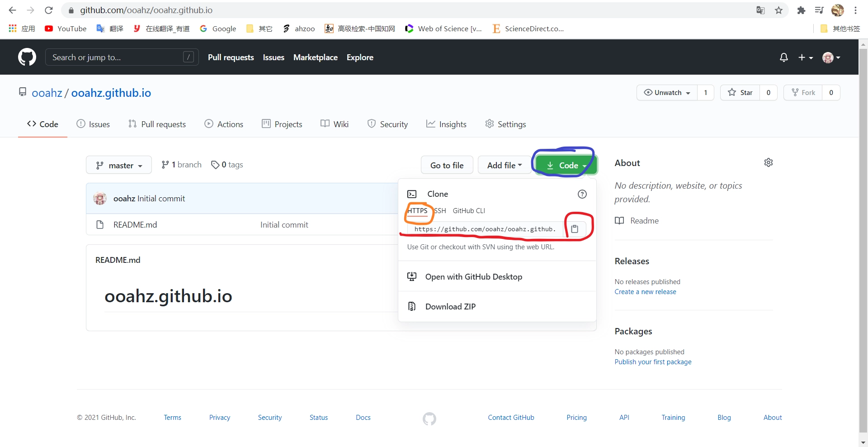Focus the Search or jump to field
This screenshot has height=447, width=868.
coord(122,57)
